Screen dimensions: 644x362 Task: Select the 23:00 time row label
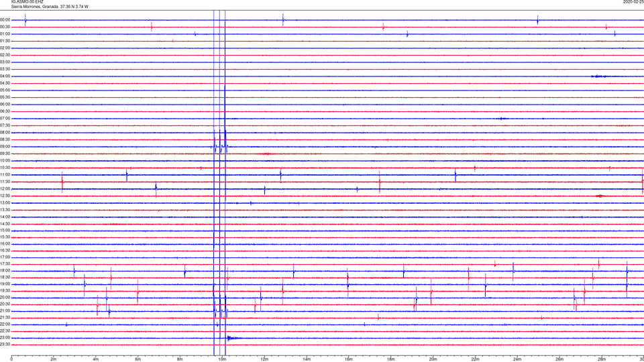click(5, 338)
